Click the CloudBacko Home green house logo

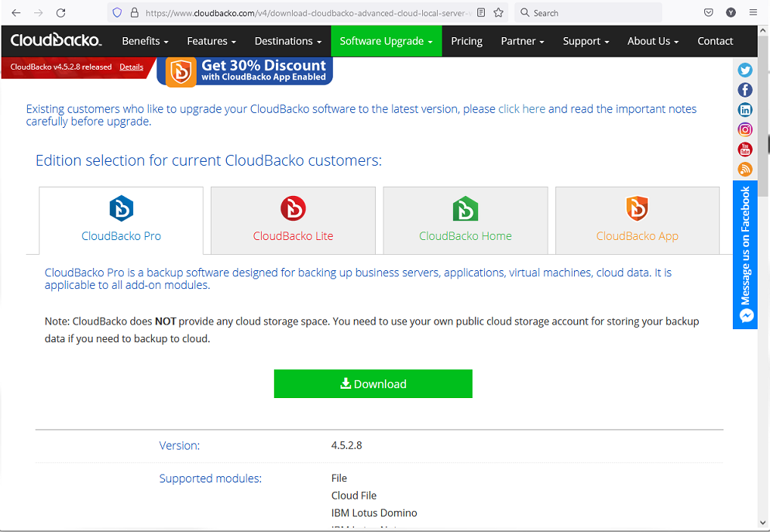tap(465, 208)
